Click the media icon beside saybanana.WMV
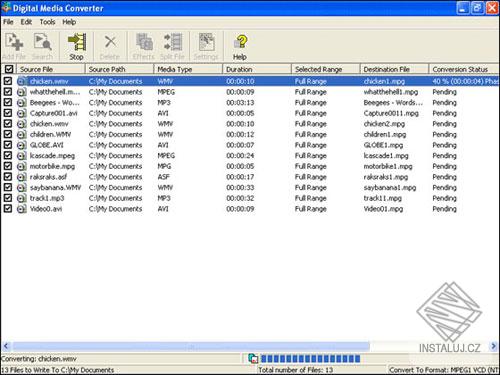 tap(22, 188)
